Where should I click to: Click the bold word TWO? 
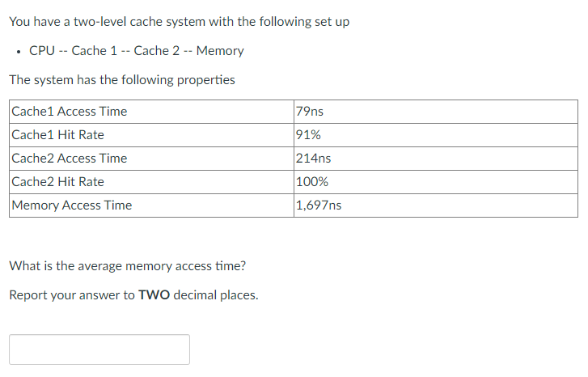click(154, 295)
